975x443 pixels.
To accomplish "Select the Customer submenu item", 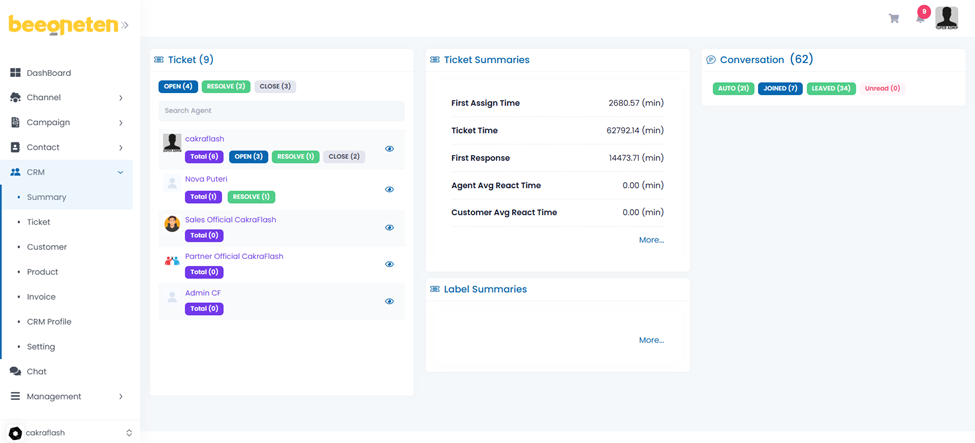I will click(x=47, y=247).
